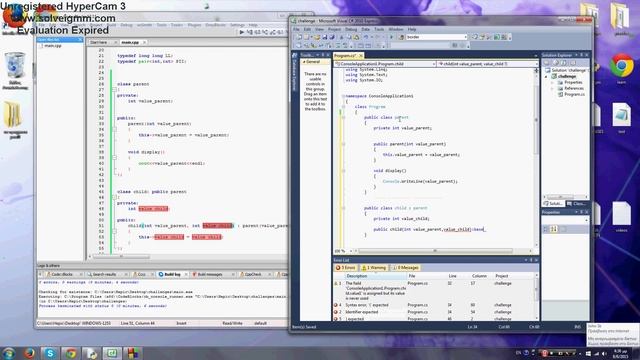Switch to the Class View bottom tab
Image resolution: width=640 pixels, height=360 pixels.
pyautogui.click(x=576, y=204)
